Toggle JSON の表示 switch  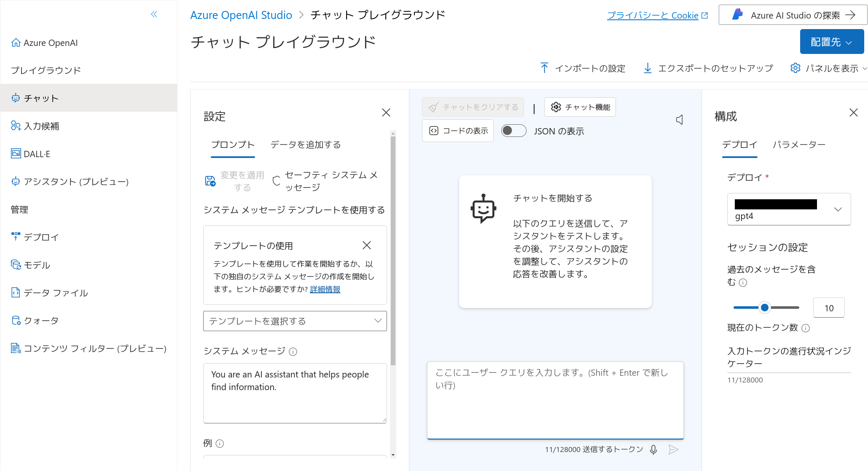(x=513, y=131)
